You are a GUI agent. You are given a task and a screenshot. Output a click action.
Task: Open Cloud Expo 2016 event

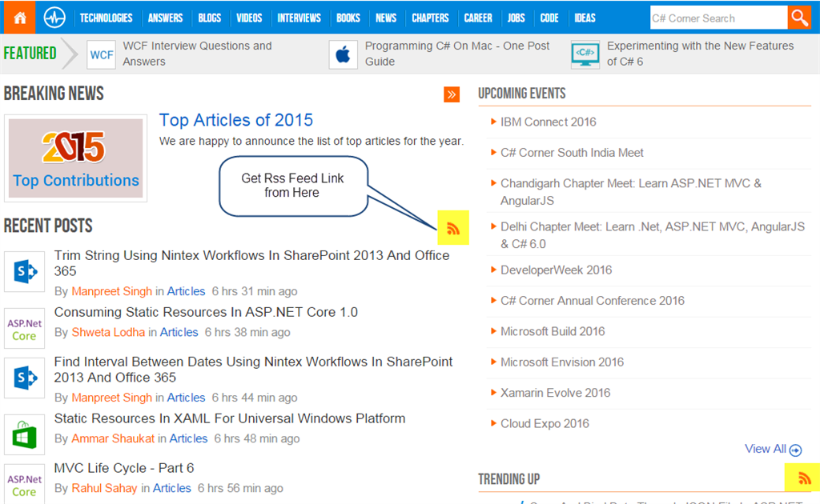(545, 423)
